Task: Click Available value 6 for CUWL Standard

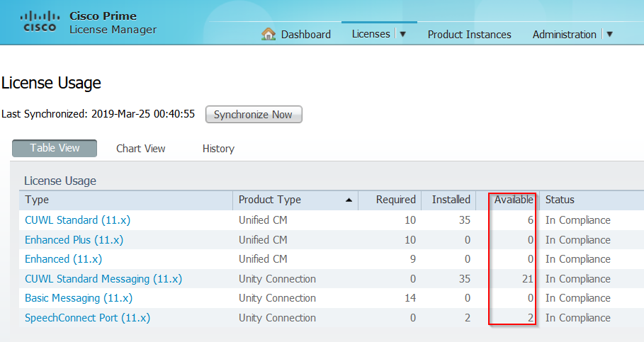Action: 530,220
